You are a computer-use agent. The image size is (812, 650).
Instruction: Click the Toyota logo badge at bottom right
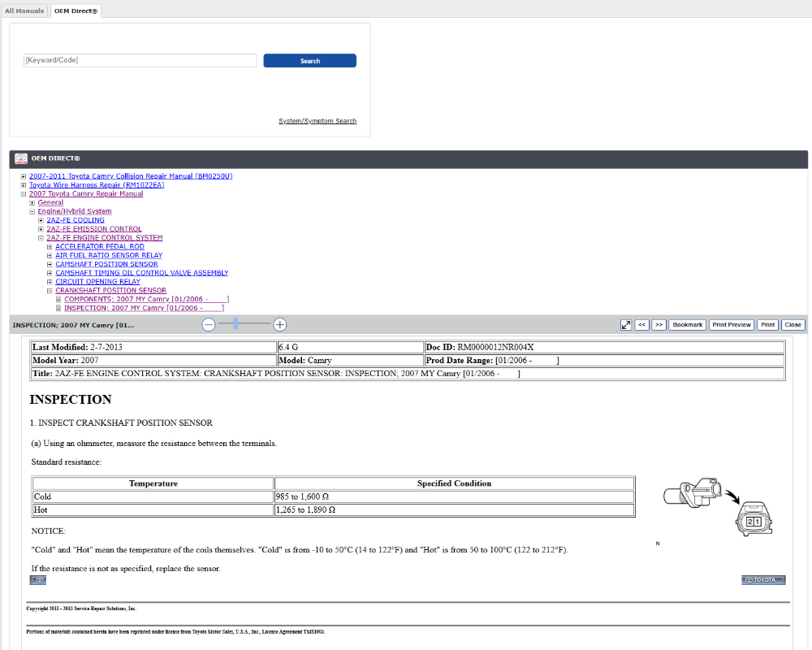point(763,580)
